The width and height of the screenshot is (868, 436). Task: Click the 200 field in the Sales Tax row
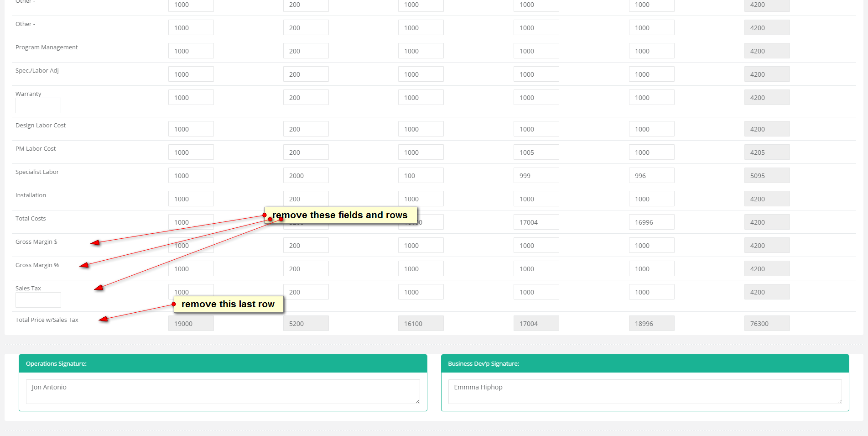pos(306,292)
